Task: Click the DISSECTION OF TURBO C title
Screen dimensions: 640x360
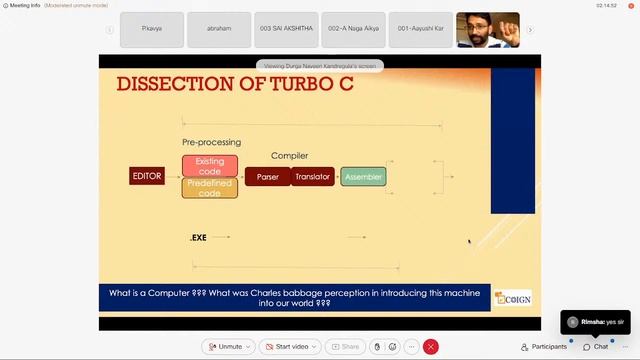Action: coord(235,84)
